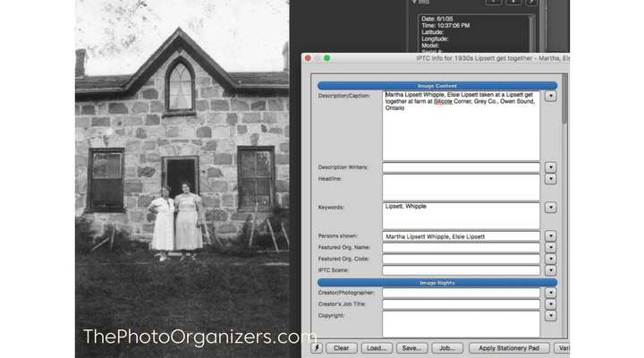Click the Clear button
Screen dimensions: 644x358
341,348
